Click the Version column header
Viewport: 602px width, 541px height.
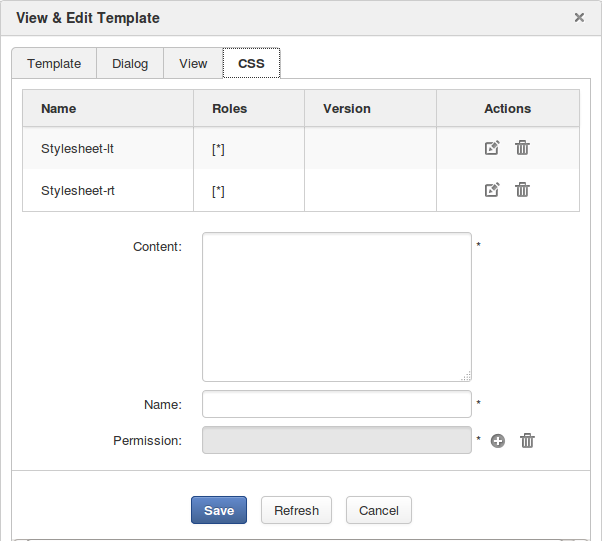point(347,109)
